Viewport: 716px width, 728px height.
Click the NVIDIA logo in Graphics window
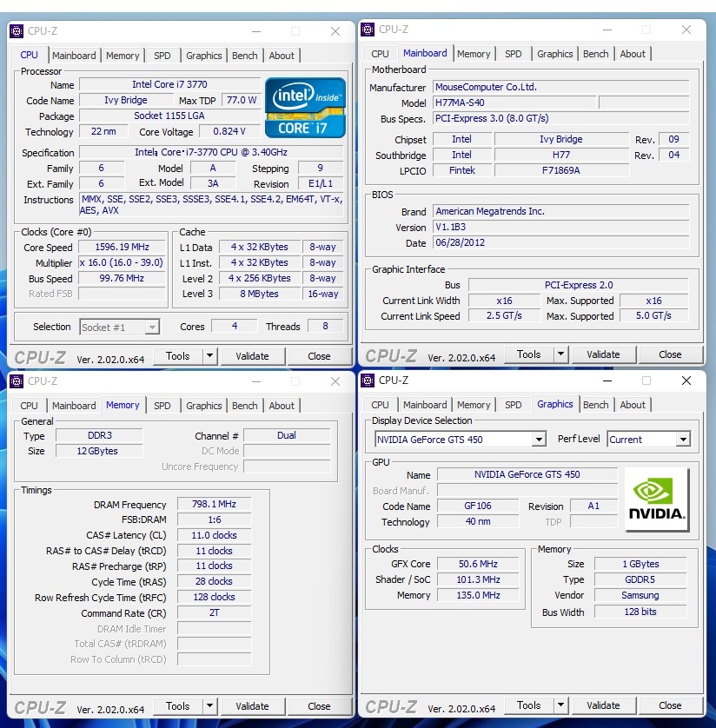657,500
